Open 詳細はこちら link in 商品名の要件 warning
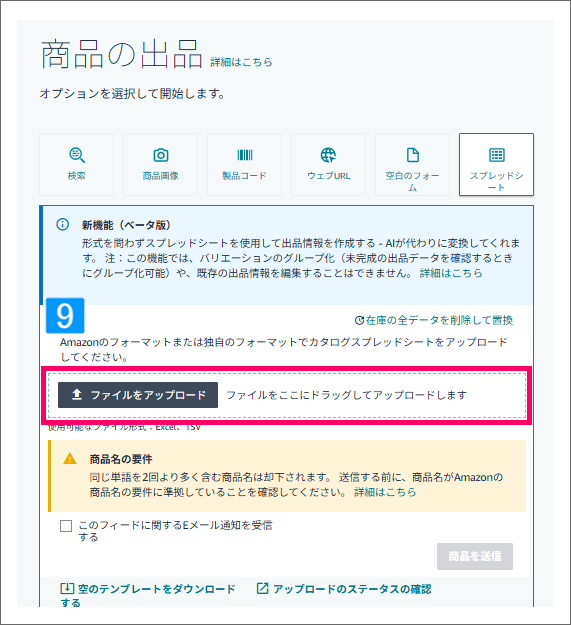The height and width of the screenshot is (625, 571). click(x=385, y=492)
